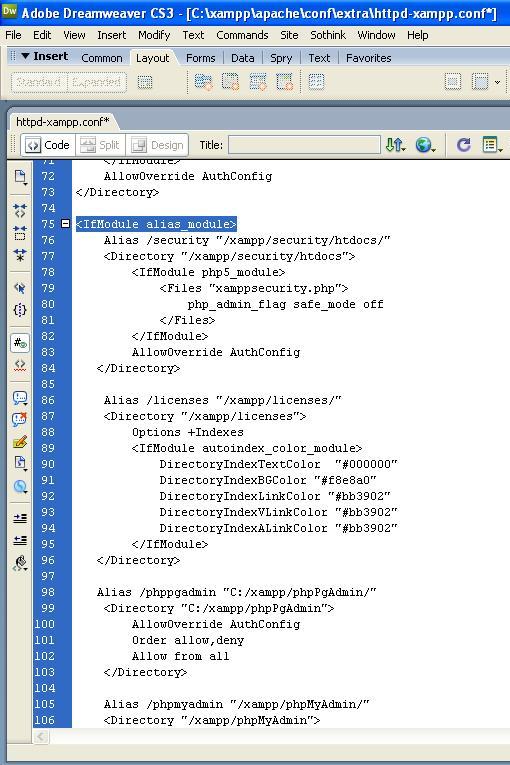510x765 pixels.
Task: Switch to the Spry insert tab
Action: pyautogui.click(x=281, y=58)
